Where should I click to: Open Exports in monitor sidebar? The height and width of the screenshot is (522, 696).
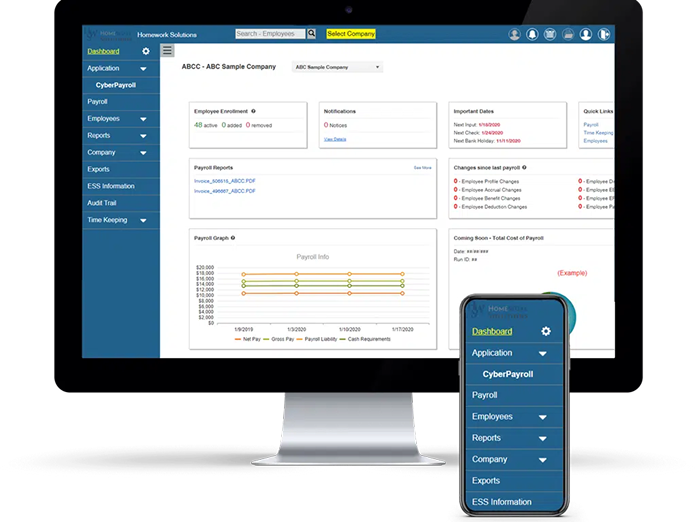[x=98, y=169]
